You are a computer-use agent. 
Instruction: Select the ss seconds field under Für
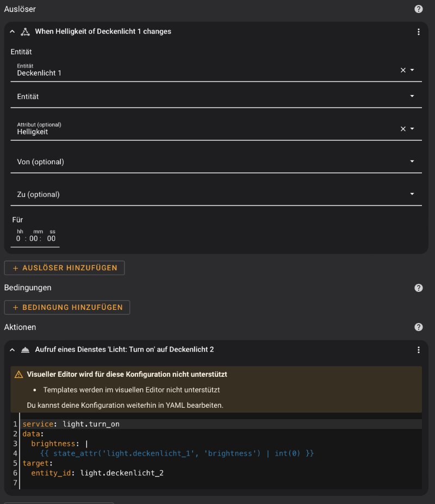[x=51, y=238]
